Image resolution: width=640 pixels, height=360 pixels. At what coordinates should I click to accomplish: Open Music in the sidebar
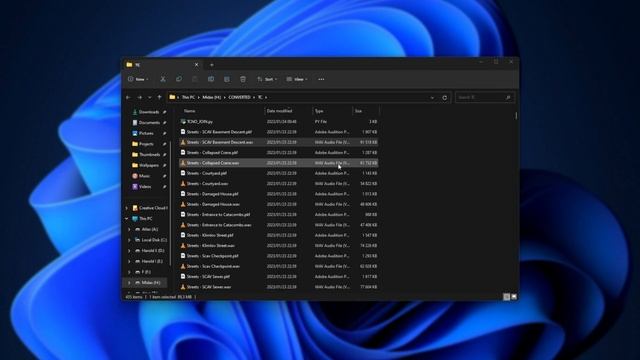144,176
